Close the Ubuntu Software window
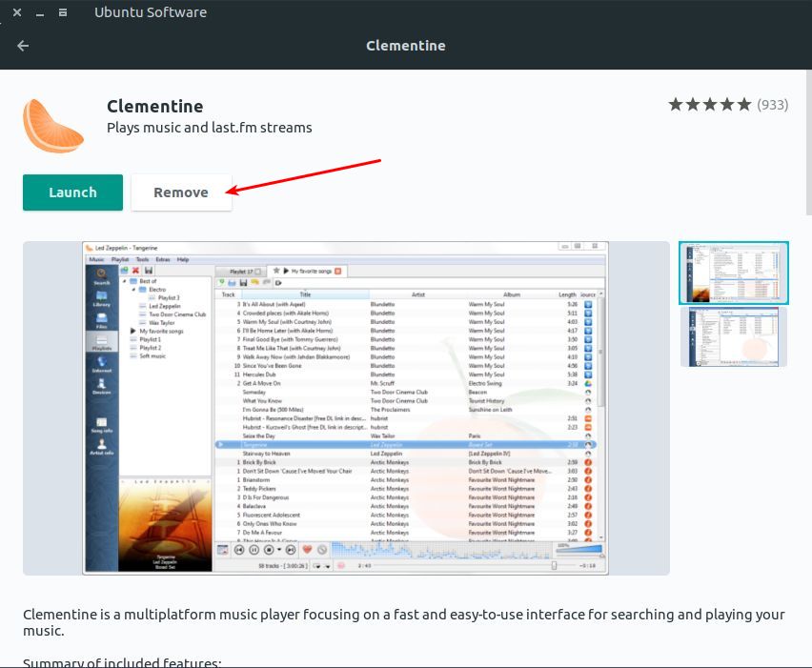 [17, 12]
